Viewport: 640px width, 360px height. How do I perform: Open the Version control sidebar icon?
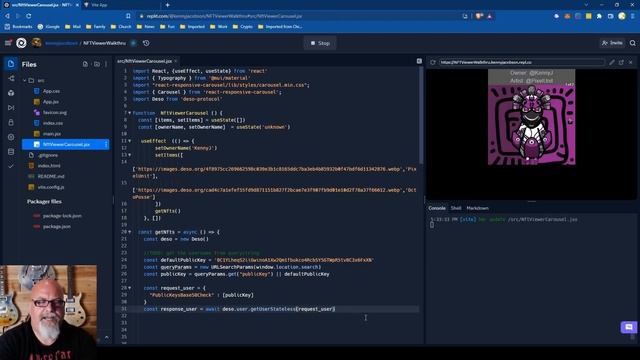click(11, 78)
